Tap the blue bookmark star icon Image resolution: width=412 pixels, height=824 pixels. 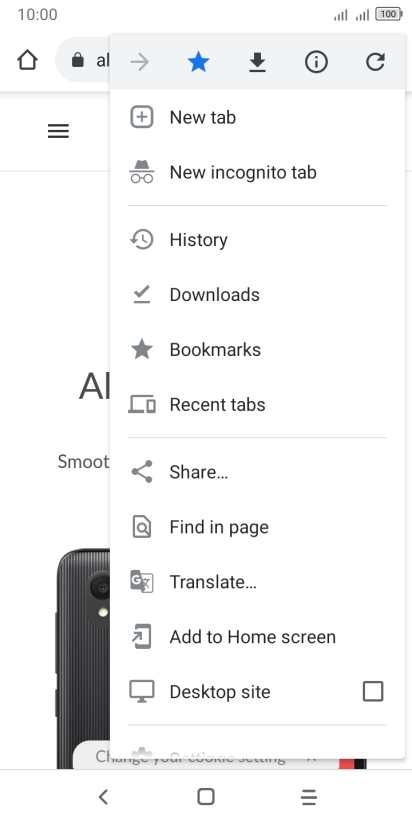click(x=199, y=62)
